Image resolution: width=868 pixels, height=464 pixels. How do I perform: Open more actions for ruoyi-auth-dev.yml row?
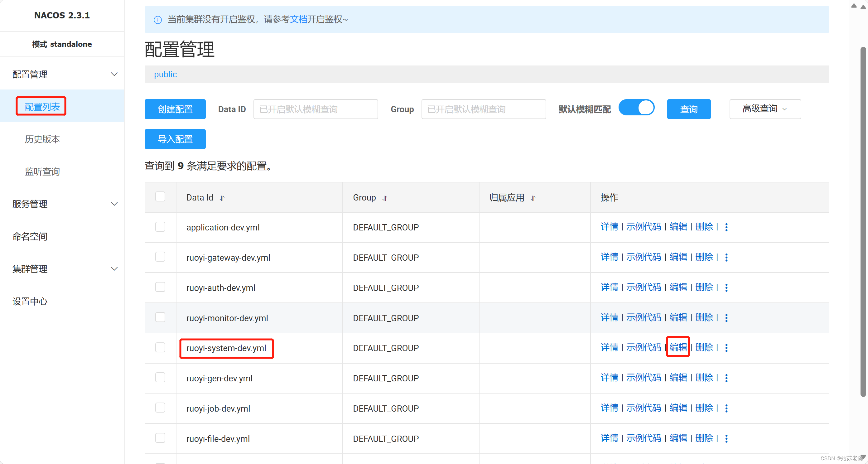(x=726, y=288)
